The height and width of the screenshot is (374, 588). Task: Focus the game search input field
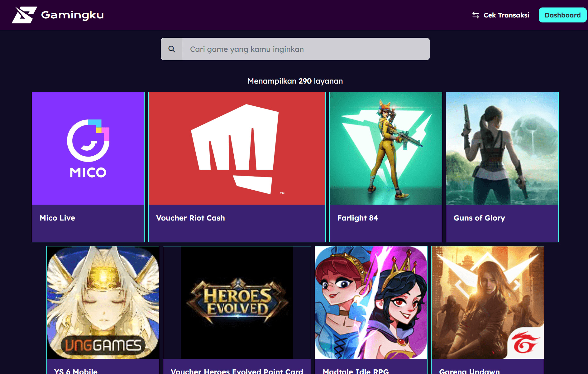coord(306,49)
